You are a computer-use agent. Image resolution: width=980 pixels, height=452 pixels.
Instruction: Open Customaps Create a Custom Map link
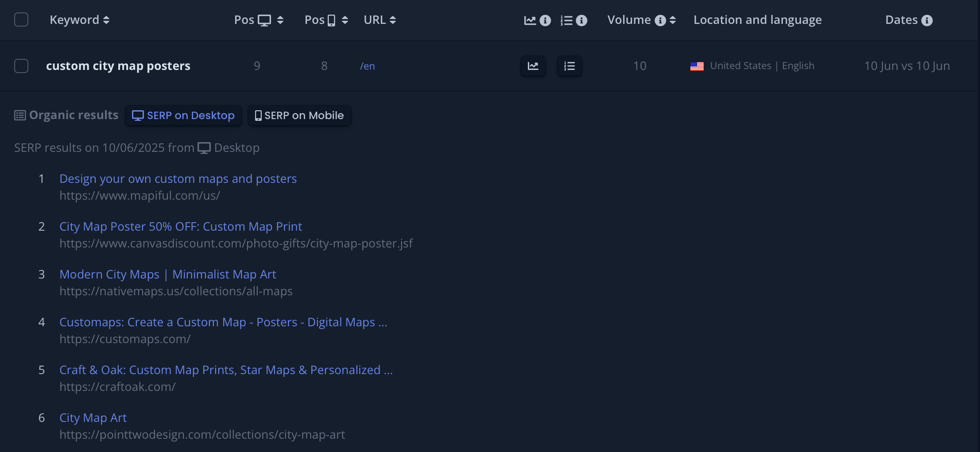[x=224, y=322]
